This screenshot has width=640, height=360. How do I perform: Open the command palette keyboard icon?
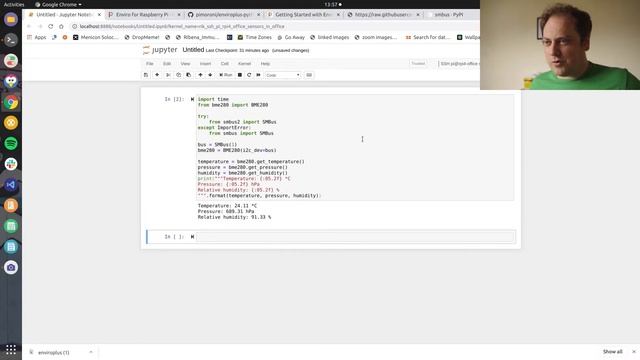(x=309, y=75)
